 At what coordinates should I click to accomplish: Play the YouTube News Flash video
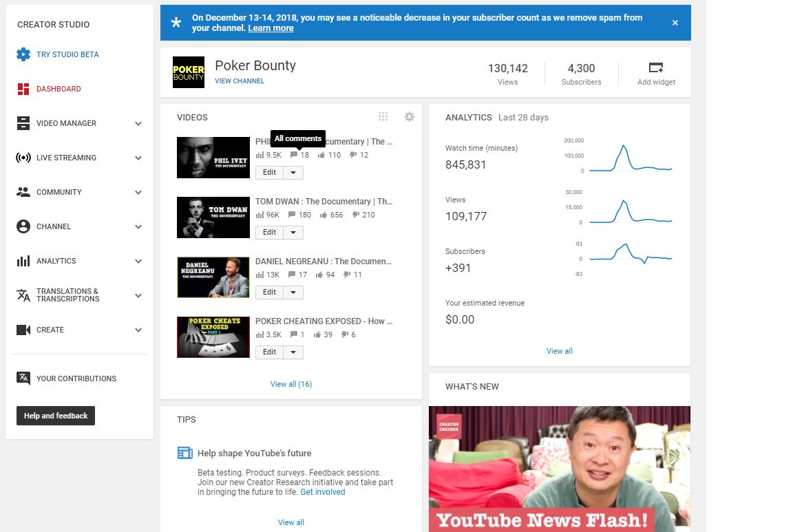560,469
